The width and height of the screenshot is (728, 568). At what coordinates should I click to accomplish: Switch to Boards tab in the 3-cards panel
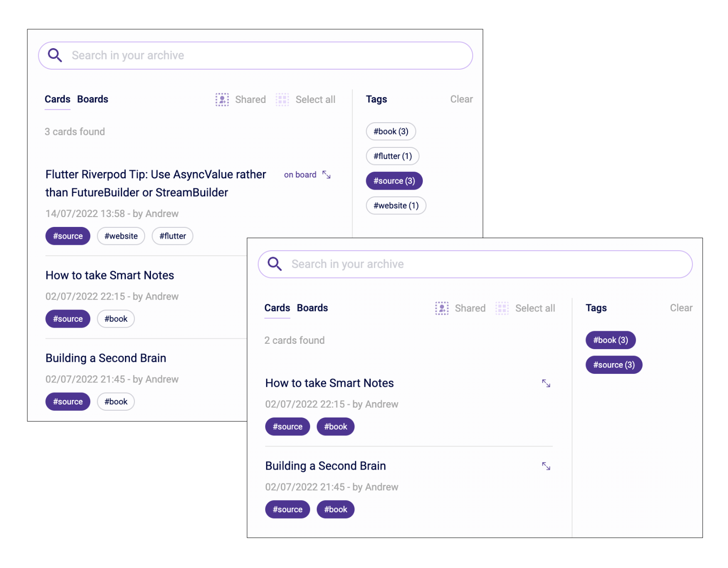93,99
